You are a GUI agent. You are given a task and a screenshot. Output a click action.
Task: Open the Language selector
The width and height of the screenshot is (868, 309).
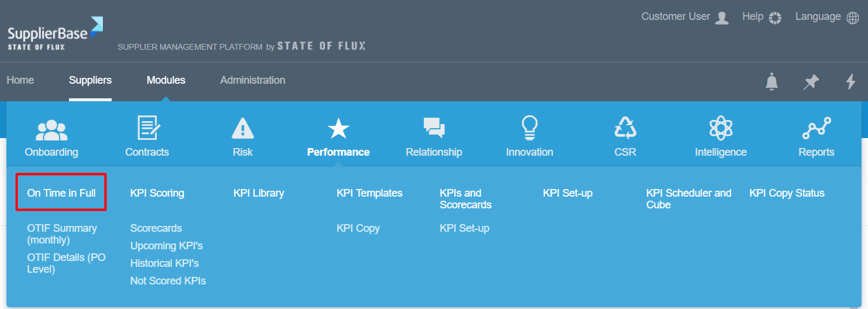coord(826,17)
